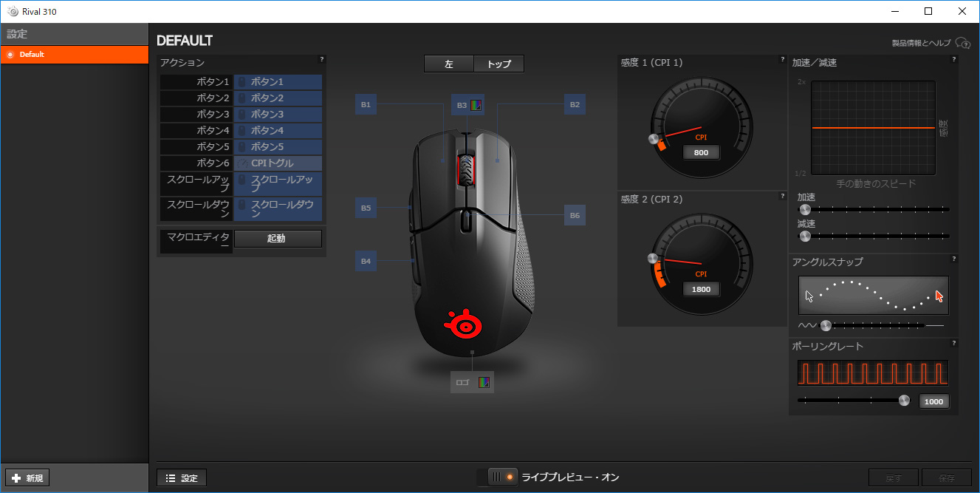Click the B3 scroll wheel color icon
Image resolution: width=980 pixels, height=493 pixels.
[x=476, y=105]
